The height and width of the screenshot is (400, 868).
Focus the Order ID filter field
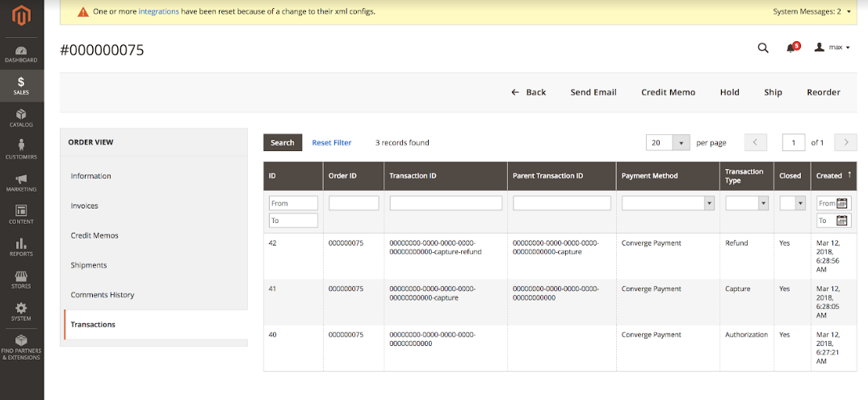tap(354, 204)
